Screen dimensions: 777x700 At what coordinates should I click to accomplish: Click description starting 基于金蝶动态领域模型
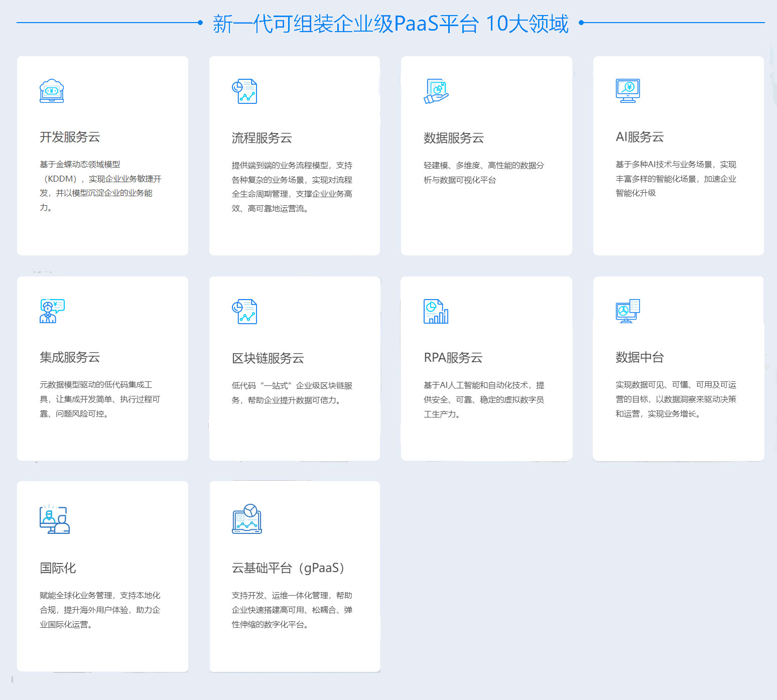coord(101,186)
